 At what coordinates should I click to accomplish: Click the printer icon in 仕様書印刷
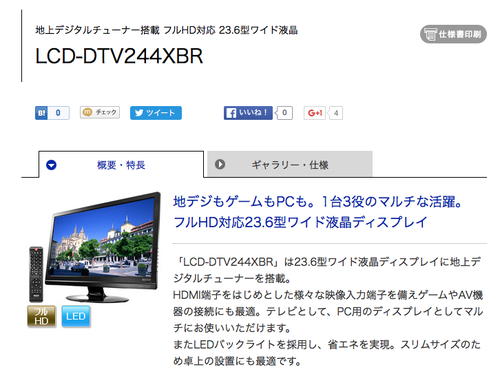(430, 34)
